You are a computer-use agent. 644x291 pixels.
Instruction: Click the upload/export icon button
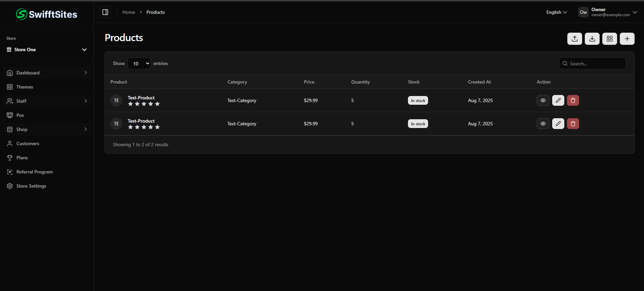point(574,39)
